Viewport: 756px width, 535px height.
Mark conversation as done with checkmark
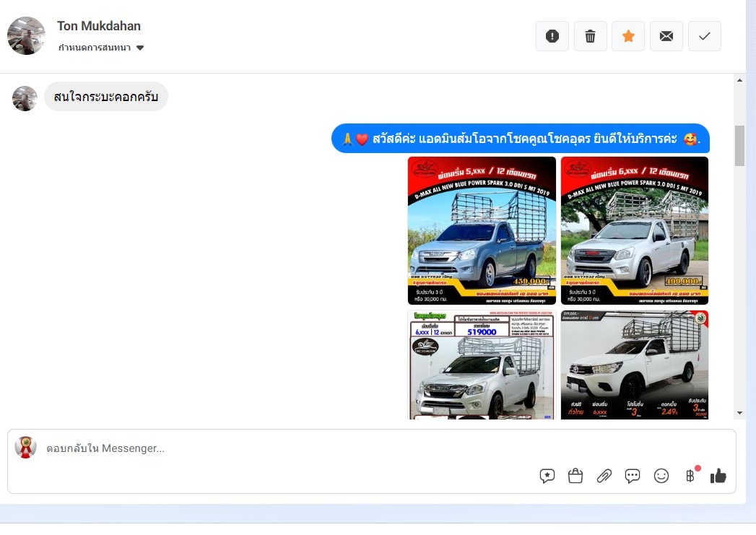705,36
